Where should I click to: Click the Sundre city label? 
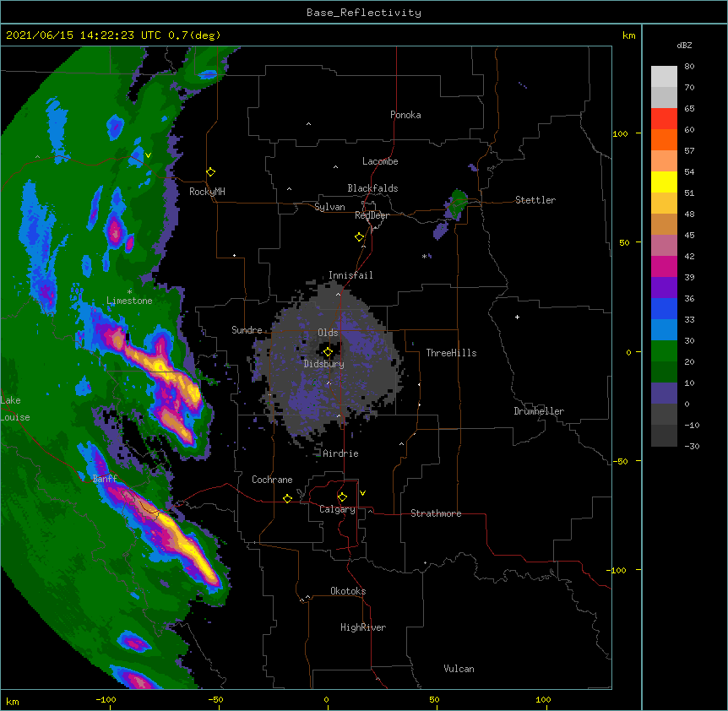click(x=247, y=330)
